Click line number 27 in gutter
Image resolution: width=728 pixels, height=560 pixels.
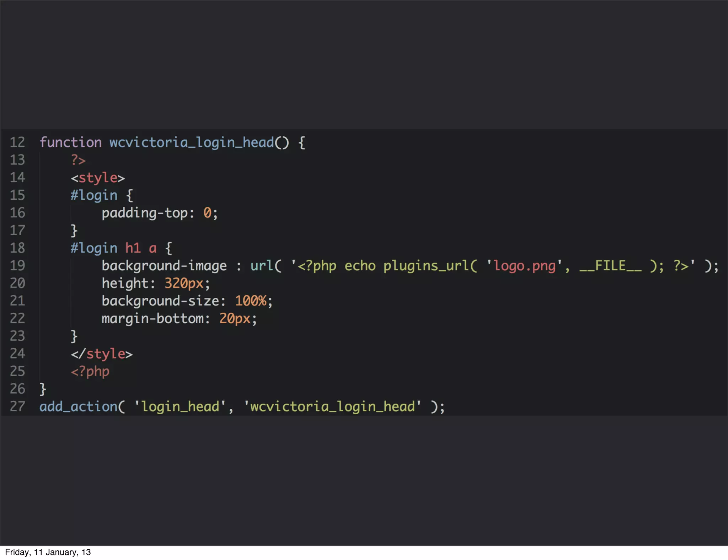coord(17,406)
